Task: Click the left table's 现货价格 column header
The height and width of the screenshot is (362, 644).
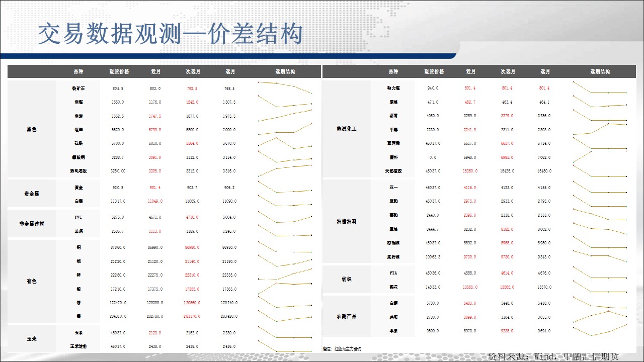Action: tap(119, 72)
